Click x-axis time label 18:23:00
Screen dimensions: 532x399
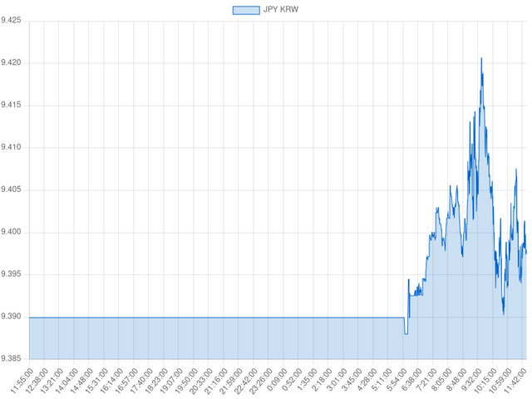[156, 381]
